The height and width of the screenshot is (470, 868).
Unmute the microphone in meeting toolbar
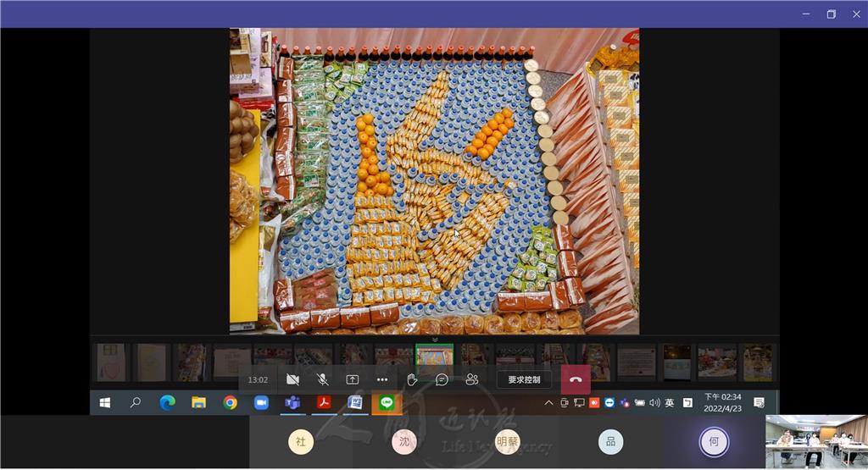point(322,379)
